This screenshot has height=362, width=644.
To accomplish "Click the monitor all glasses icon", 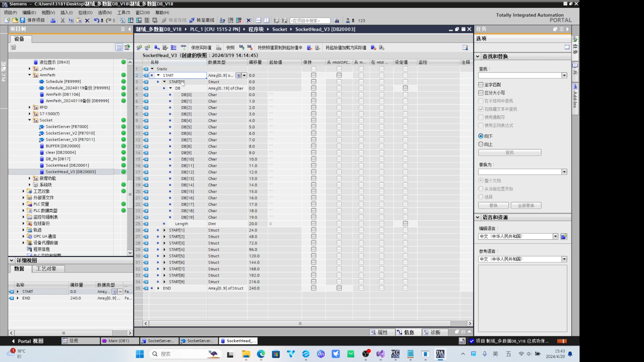I will [x=183, y=48].
